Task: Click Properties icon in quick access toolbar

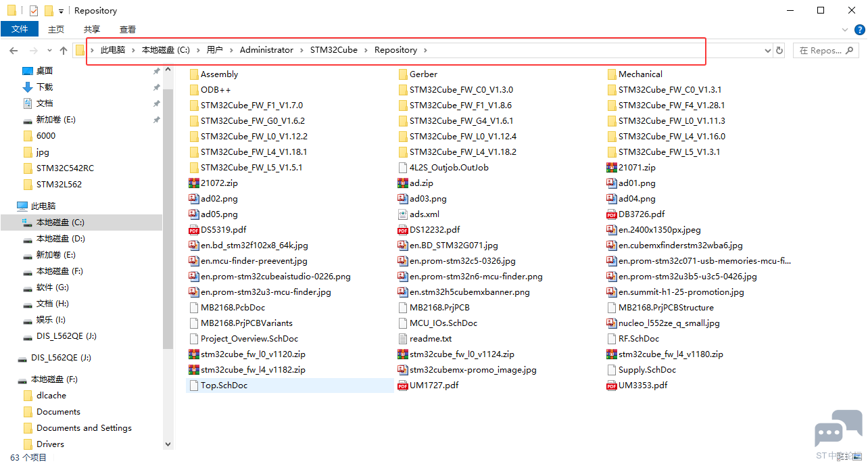Action: point(33,10)
